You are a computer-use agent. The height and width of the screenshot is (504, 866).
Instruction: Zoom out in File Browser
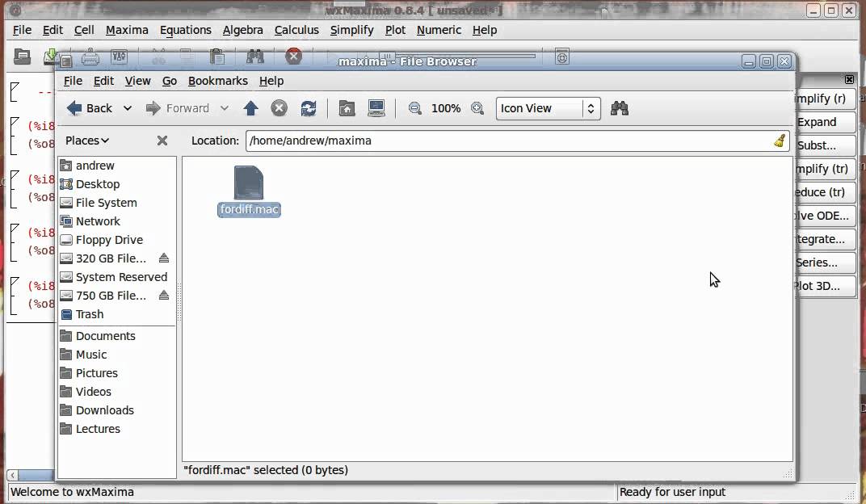pos(414,108)
